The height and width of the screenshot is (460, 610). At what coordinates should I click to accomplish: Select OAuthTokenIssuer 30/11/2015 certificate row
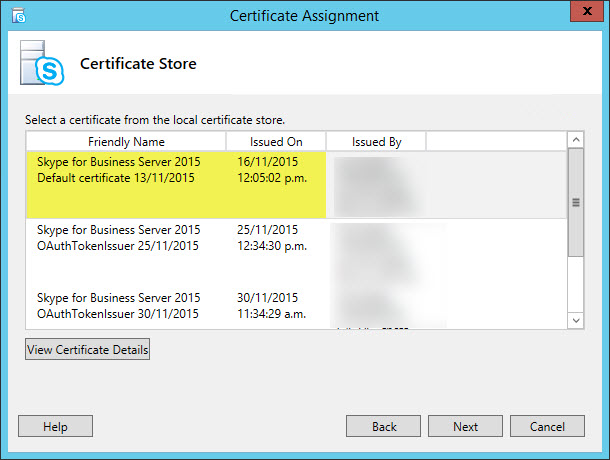click(x=296, y=308)
